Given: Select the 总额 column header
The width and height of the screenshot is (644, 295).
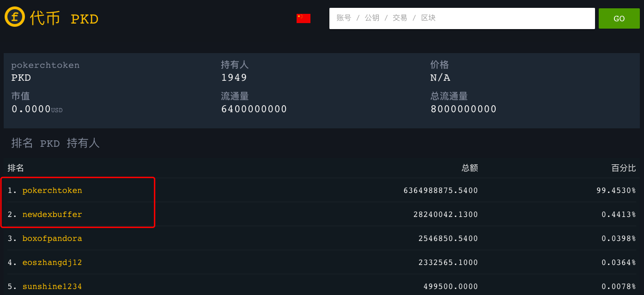Looking at the screenshot, I should pos(470,168).
